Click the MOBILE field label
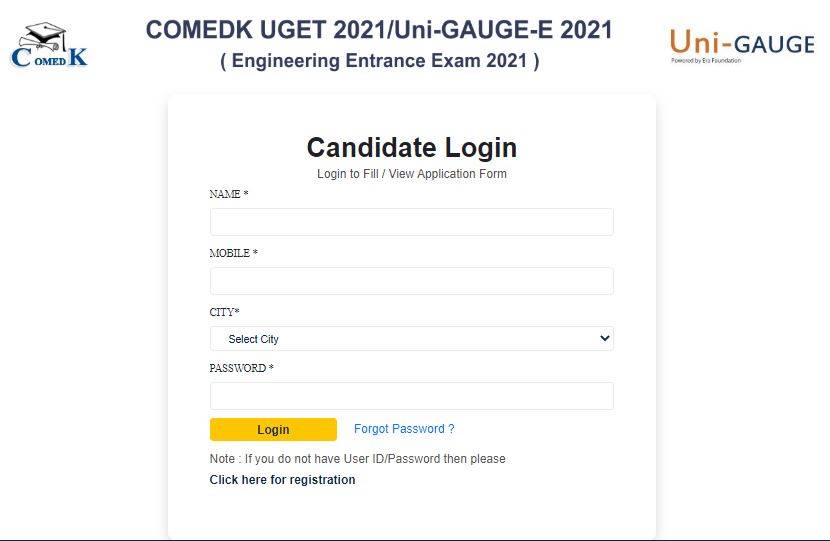This screenshot has height=541, width=830. pos(233,254)
